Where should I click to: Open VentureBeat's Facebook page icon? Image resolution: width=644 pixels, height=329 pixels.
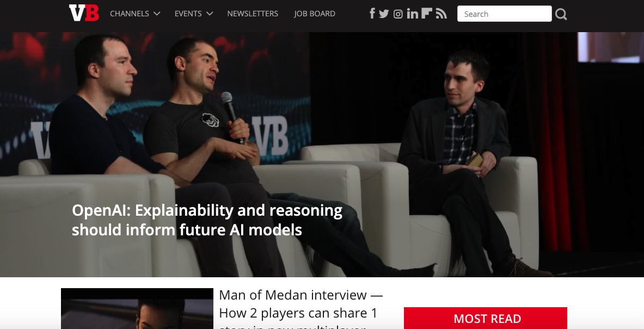point(372,14)
